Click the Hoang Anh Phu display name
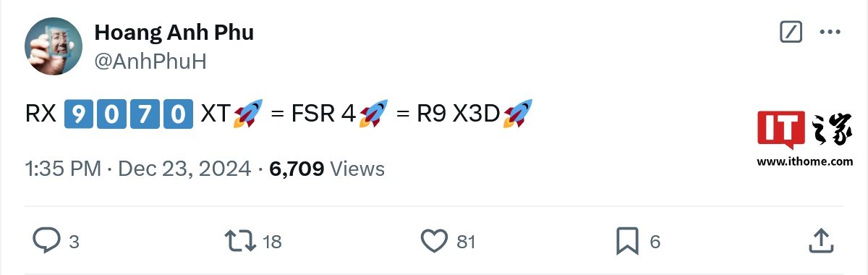This screenshot has width=868, height=275. click(174, 33)
